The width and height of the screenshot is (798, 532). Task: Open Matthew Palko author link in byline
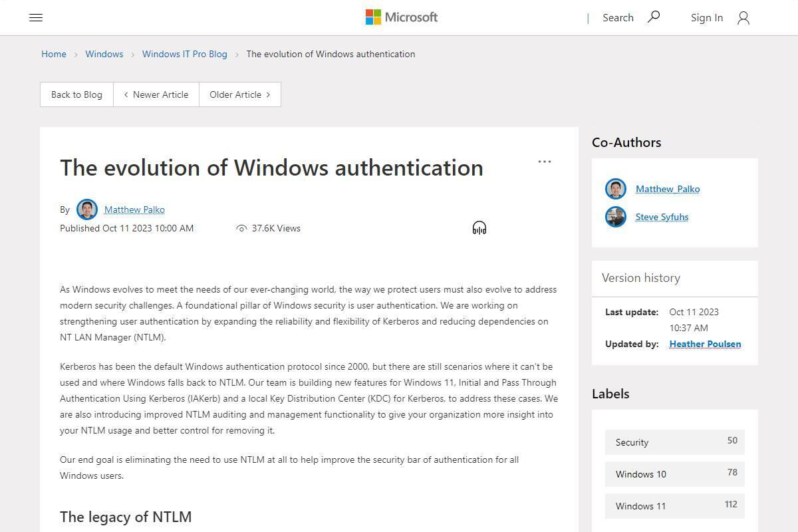134,209
